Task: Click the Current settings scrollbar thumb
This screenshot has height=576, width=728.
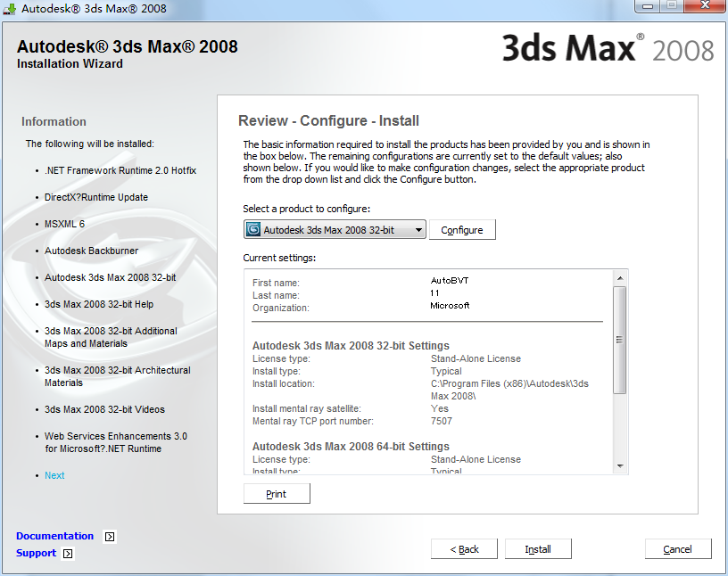Action: coord(620,340)
